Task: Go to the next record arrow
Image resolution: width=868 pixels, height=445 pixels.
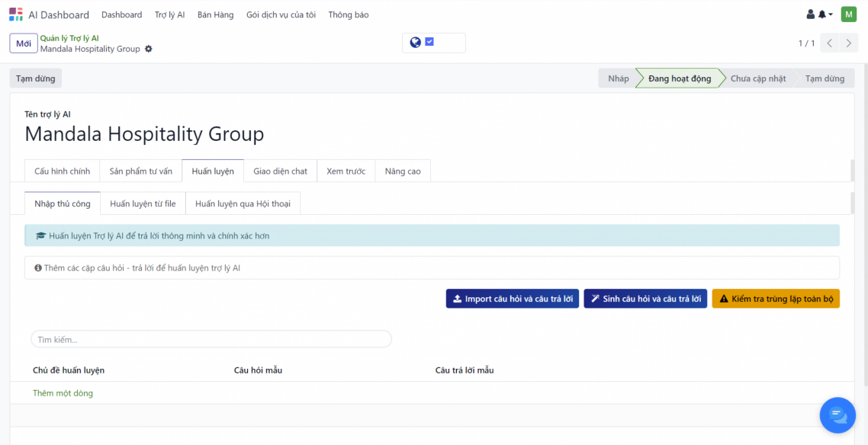Action: pos(849,43)
